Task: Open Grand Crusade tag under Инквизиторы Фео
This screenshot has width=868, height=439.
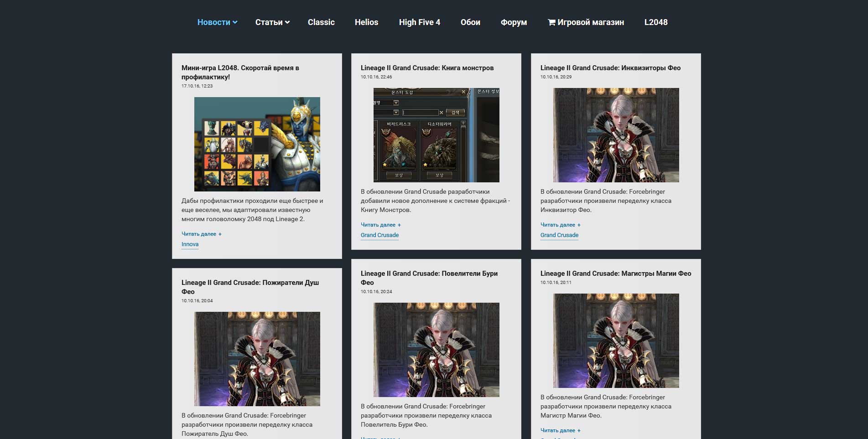Action: tap(559, 235)
